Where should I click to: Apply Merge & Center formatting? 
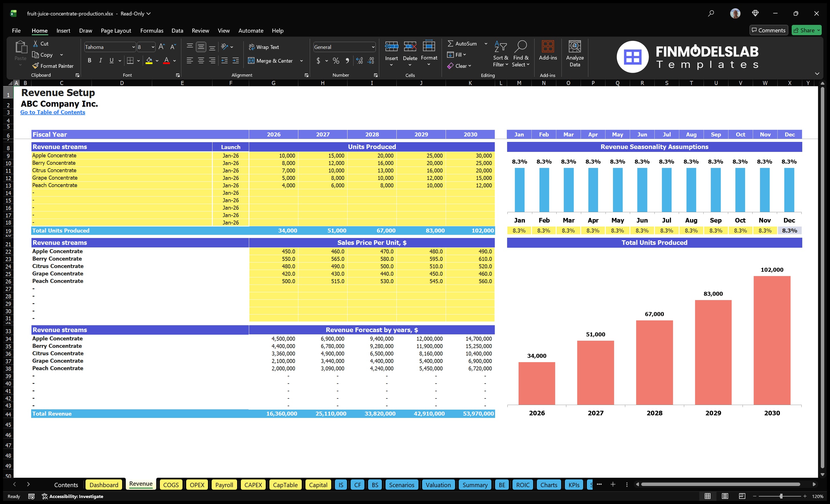pyautogui.click(x=271, y=61)
